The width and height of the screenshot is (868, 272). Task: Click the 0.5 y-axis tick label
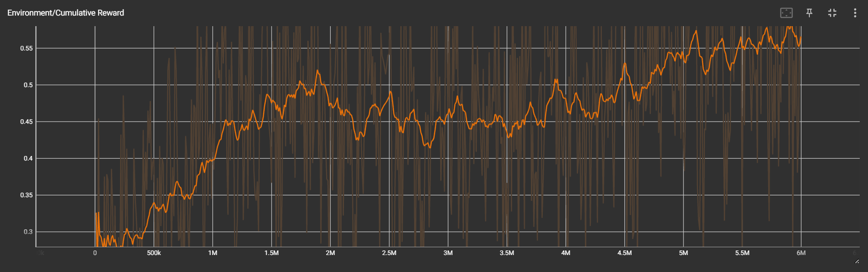(x=28, y=85)
